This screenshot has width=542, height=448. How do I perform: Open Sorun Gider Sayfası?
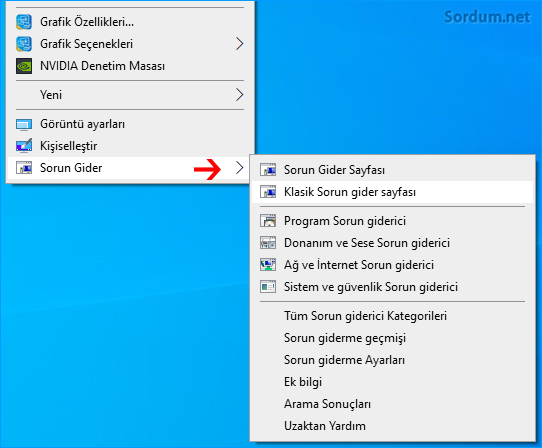[392, 170]
